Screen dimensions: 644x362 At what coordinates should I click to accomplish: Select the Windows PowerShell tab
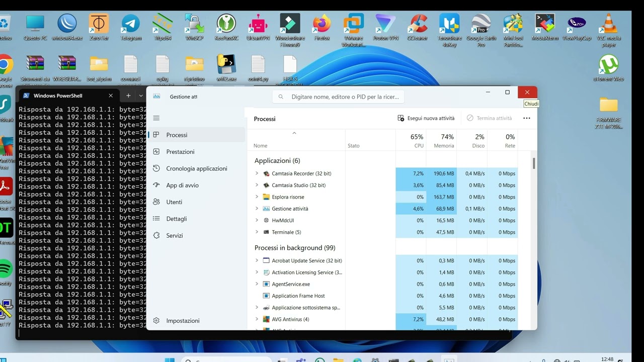tap(68, 96)
